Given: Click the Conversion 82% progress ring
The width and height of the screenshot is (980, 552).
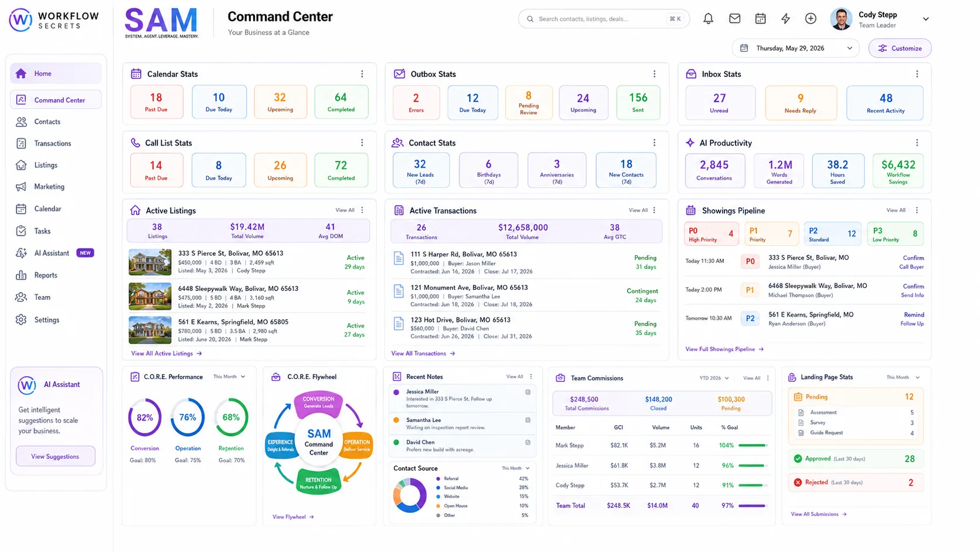Looking at the screenshot, I should pos(145,417).
